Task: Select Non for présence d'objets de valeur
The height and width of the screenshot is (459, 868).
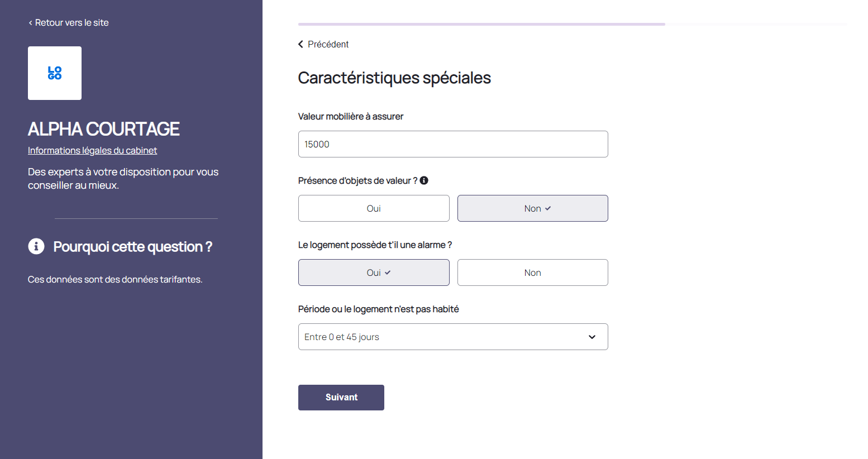Action: coord(532,208)
